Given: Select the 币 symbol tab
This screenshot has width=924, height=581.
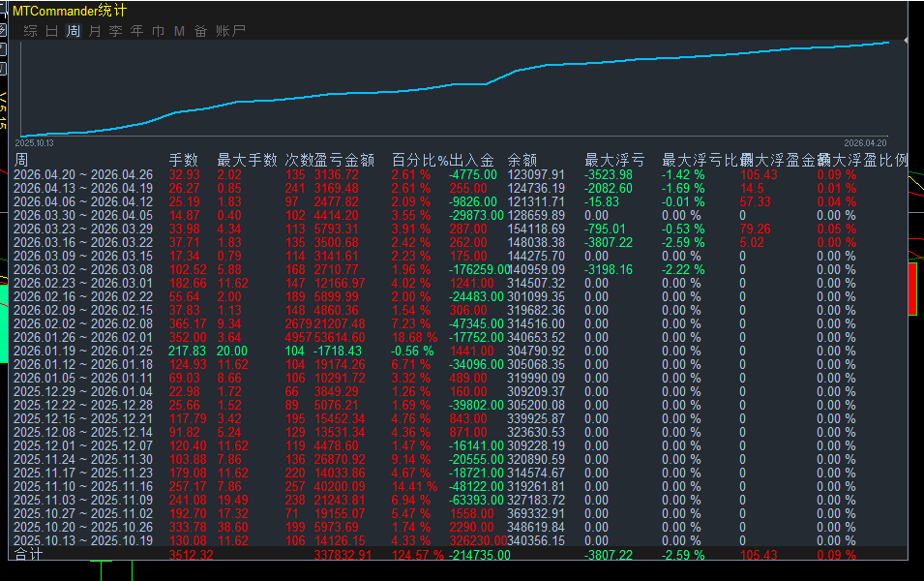Looking at the screenshot, I should [159, 31].
